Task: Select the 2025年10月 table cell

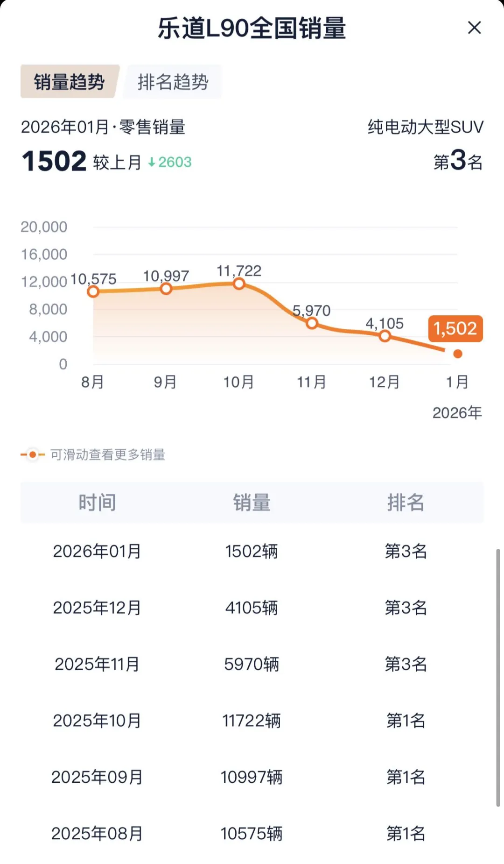Action: point(97,720)
